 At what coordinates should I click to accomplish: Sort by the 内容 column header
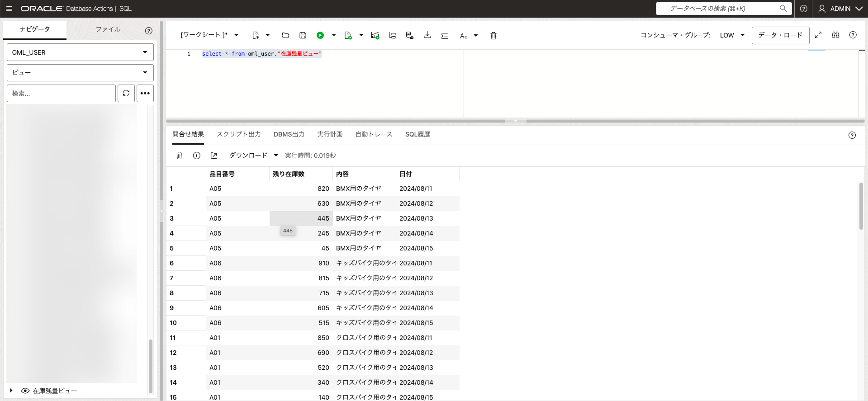pos(365,174)
